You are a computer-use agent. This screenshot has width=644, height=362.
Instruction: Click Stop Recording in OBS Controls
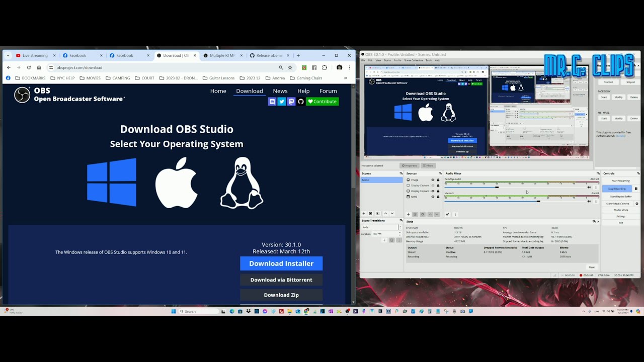coord(617,189)
